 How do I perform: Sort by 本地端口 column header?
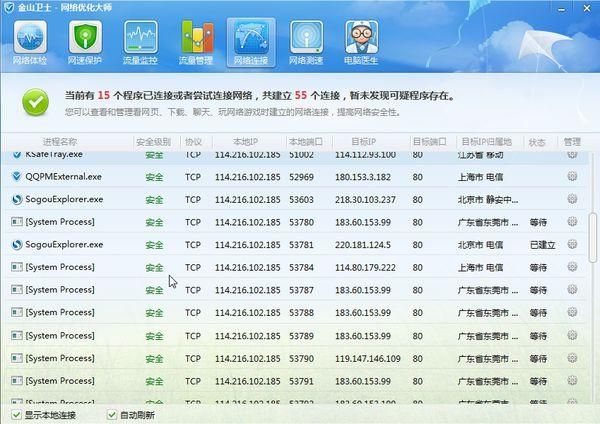306,142
